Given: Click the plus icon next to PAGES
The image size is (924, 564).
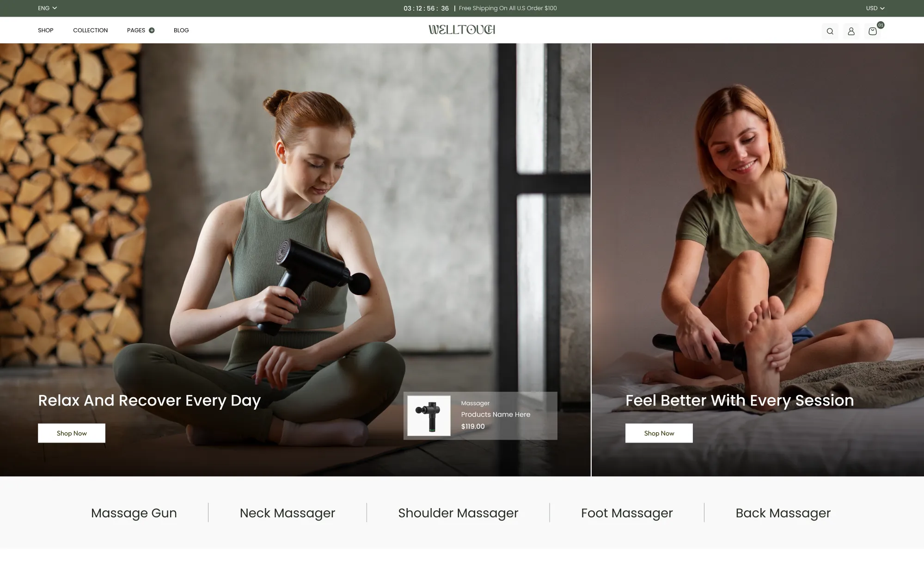Looking at the screenshot, I should tap(152, 30).
